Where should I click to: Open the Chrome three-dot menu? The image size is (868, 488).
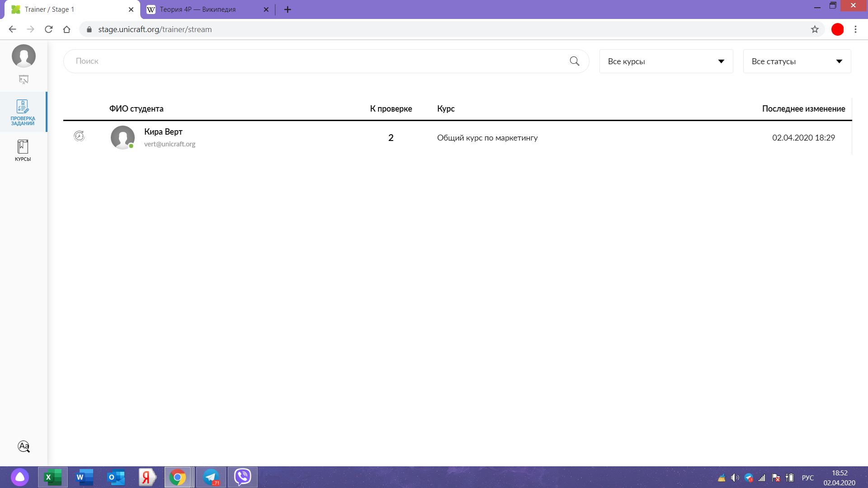tap(855, 29)
